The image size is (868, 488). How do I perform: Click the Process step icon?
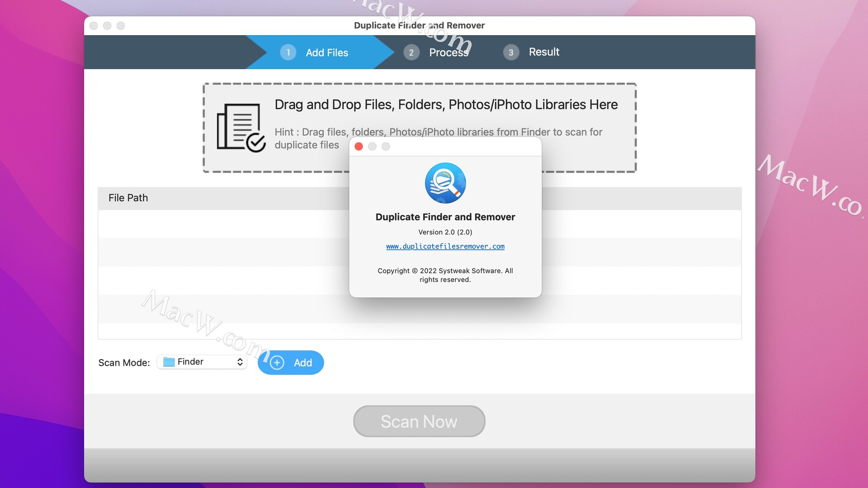[x=411, y=52]
